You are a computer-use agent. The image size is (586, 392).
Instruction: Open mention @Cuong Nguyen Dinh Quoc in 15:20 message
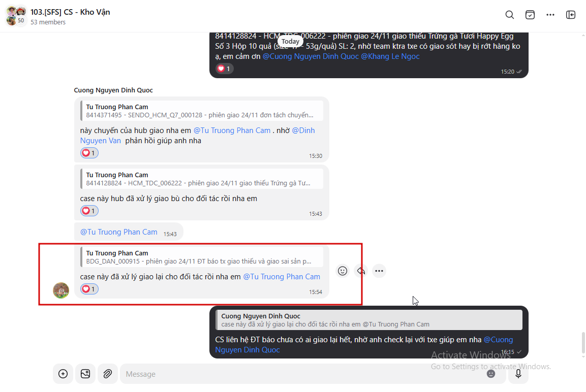(311, 56)
